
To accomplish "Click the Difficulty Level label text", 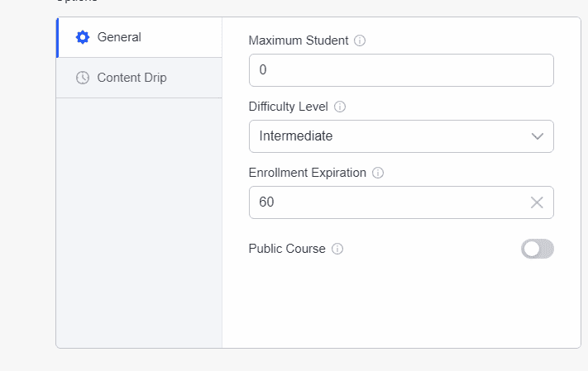I will click(x=288, y=107).
